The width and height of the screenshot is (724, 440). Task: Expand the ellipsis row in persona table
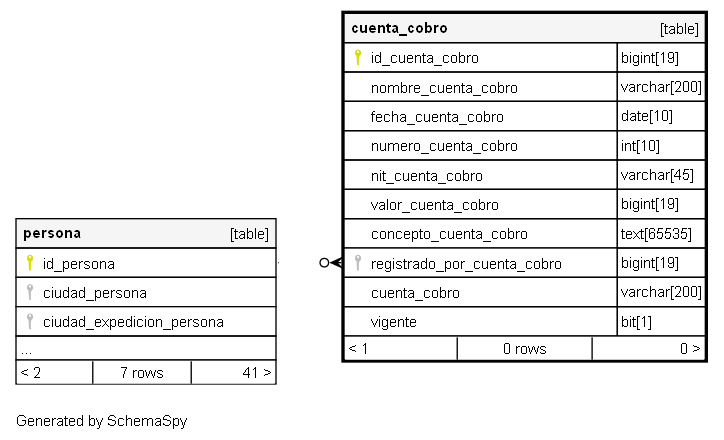pyautogui.click(x=27, y=350)
